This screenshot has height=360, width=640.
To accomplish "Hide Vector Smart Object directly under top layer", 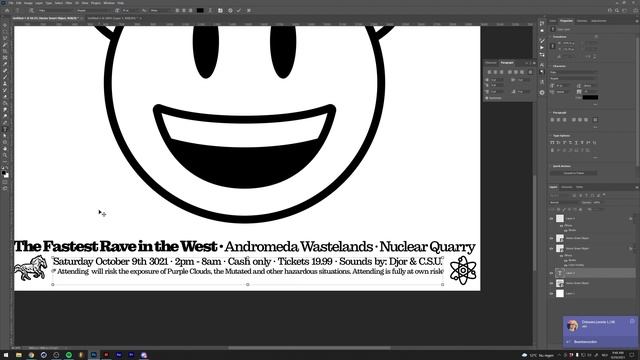I will point(551,238).
